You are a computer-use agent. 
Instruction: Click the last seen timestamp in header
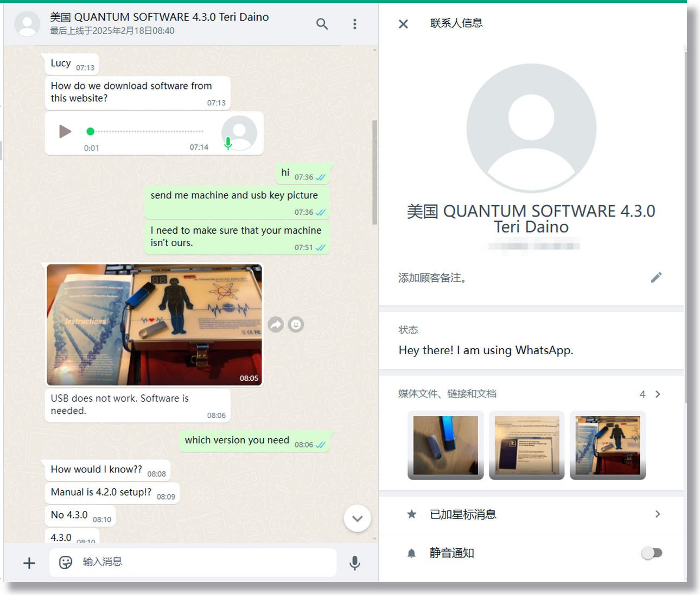pos(112,31)
